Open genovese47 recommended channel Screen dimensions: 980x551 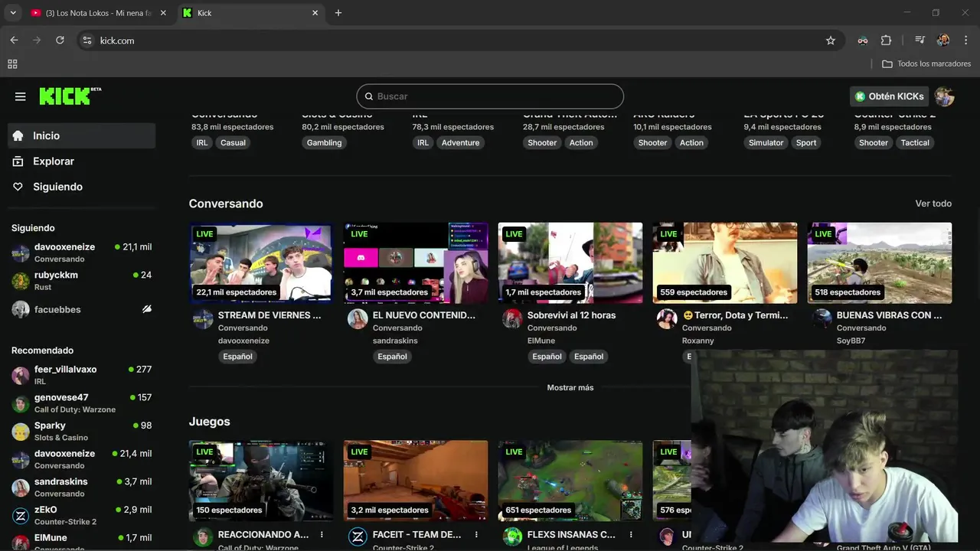coord(81,403)
